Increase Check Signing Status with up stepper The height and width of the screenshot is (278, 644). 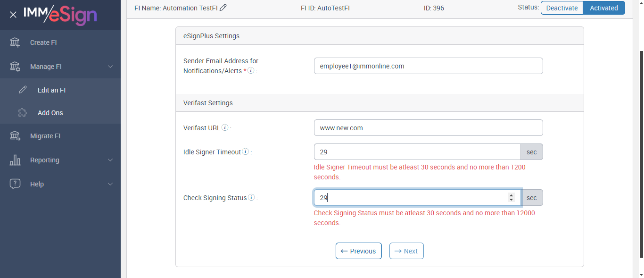(511, 195)
